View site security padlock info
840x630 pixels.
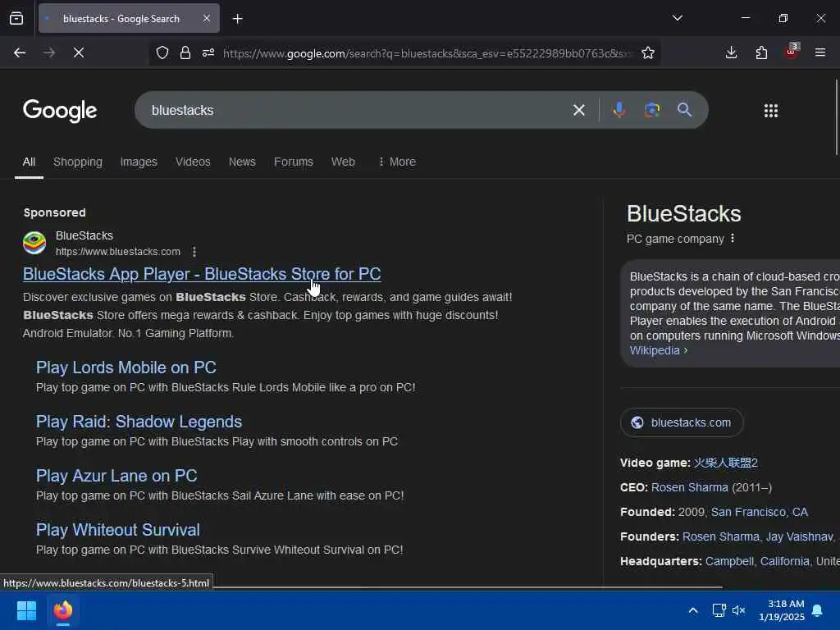click(185, 52)
